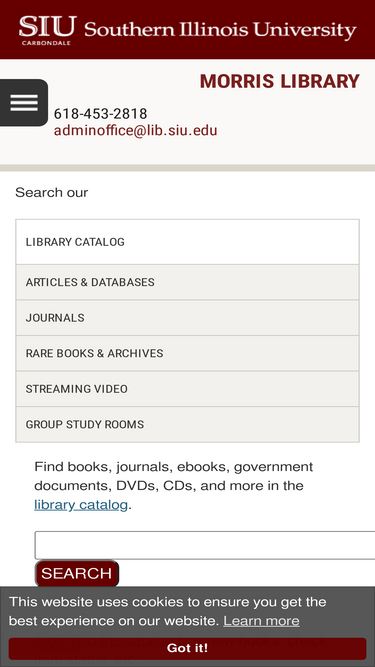Switch to Articles & Databases tab
The image size is (375, 667).
(x=188, y=282)
